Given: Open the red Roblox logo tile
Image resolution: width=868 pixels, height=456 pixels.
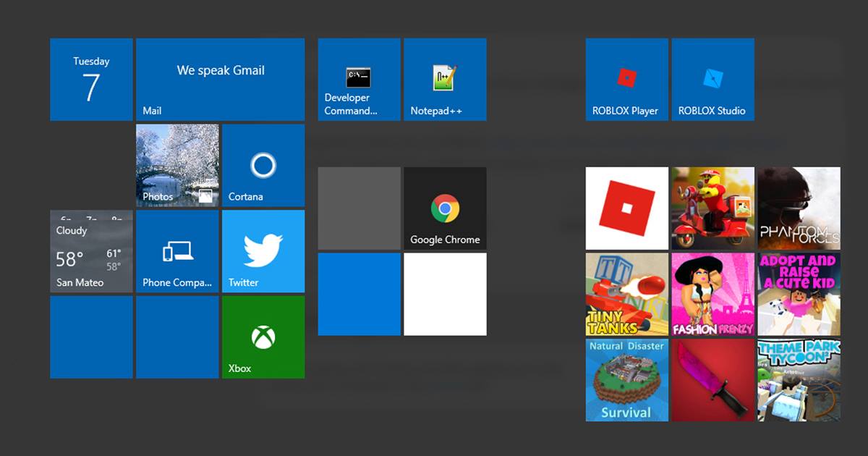Looking at the screenshot, I should pos(626,208).
